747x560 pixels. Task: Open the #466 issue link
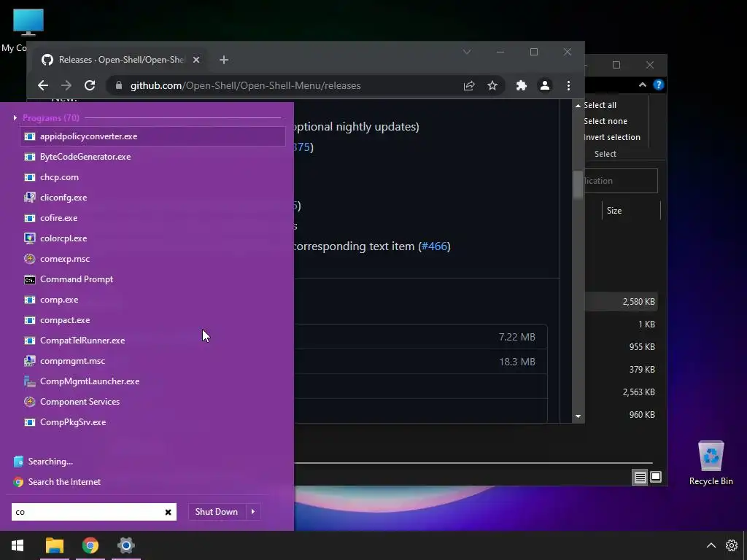pyautogui.click(x=435, y=246)
